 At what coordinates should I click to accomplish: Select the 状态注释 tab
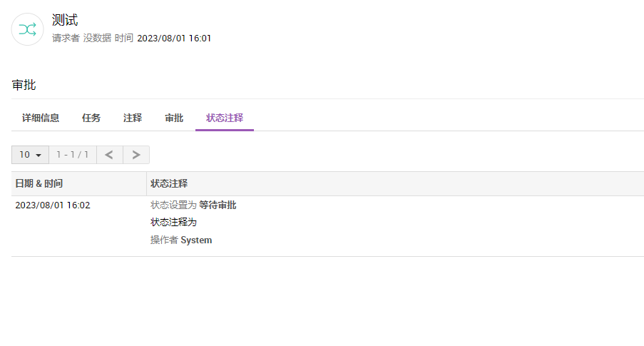pyautogui.click(x=225, y=118)
